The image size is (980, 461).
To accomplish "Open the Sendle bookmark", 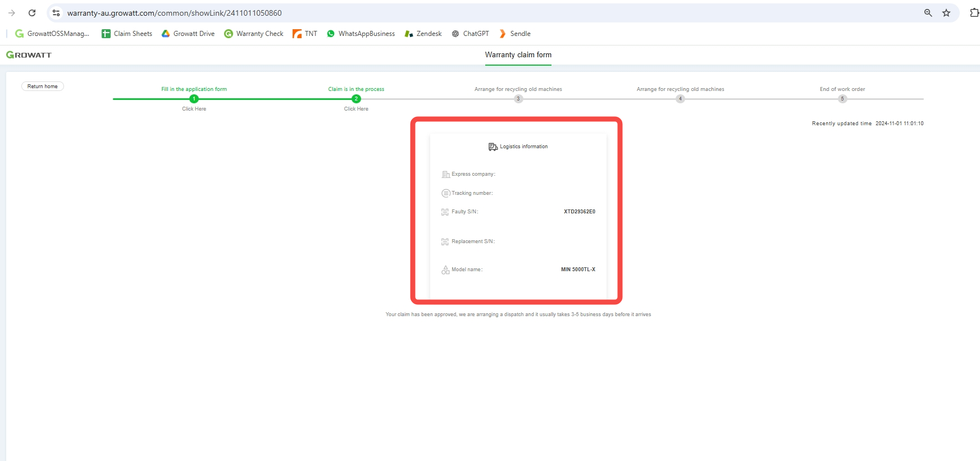I will pyautogui.click(x=514, y=34).
